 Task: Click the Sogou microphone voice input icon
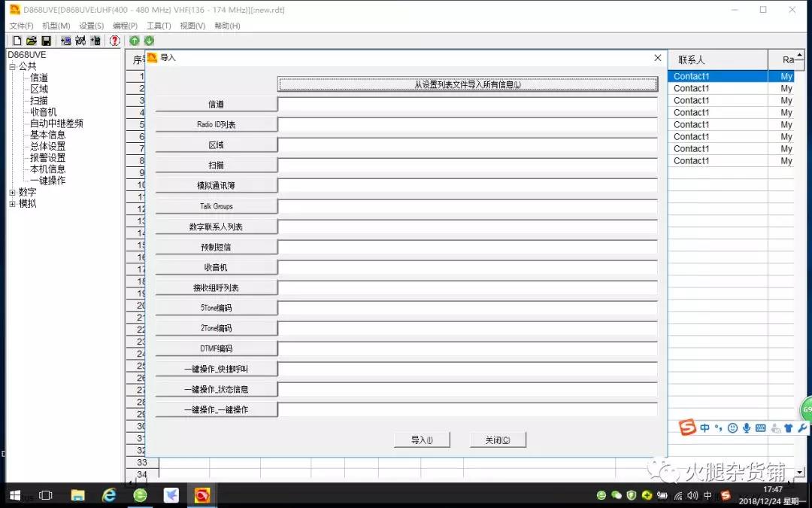click(747, 428)
